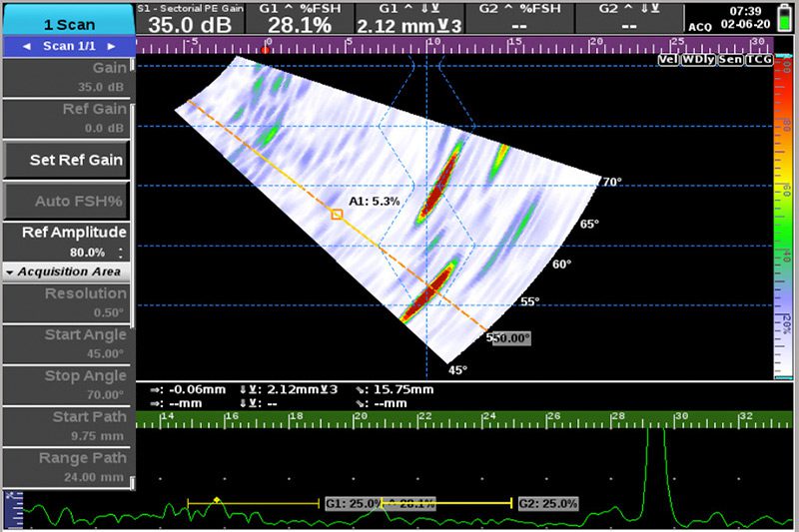
Task: Click the G2 depth readout
Action: coord(629,19)
